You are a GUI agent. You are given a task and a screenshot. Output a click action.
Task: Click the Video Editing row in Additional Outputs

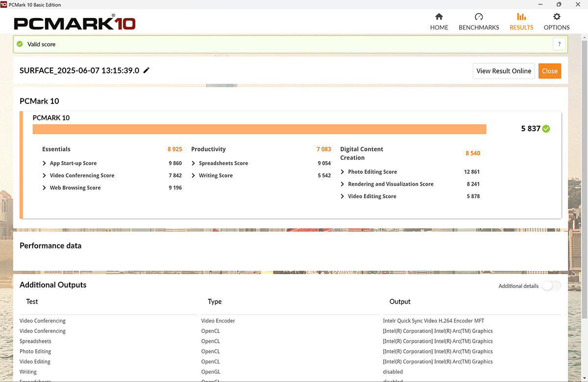coord(291,362)
